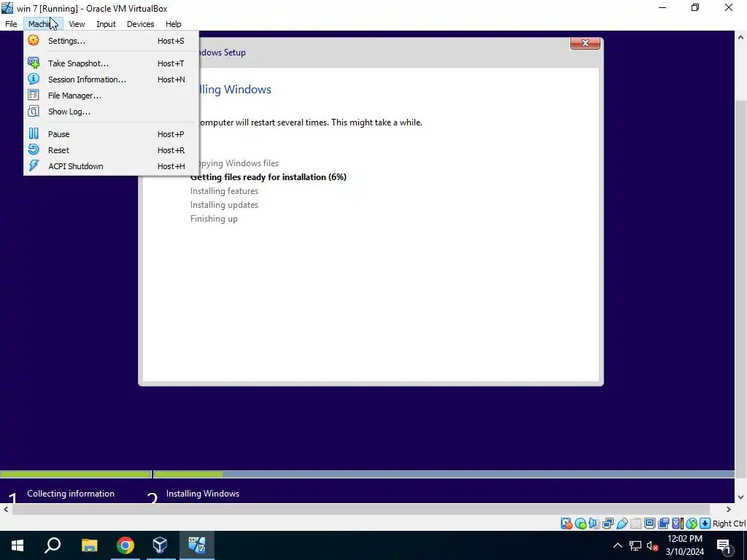Open the View menu
Image resolution: width=747 pixels, height=560 pixels.
tap(77, 24)
